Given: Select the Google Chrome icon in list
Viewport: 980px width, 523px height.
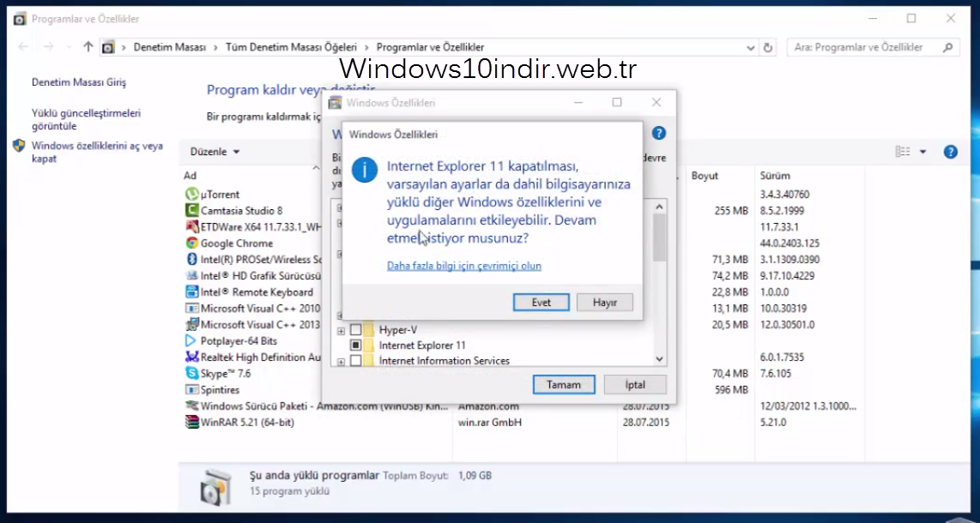Looking at the screenshot, I should click(192, 243).
